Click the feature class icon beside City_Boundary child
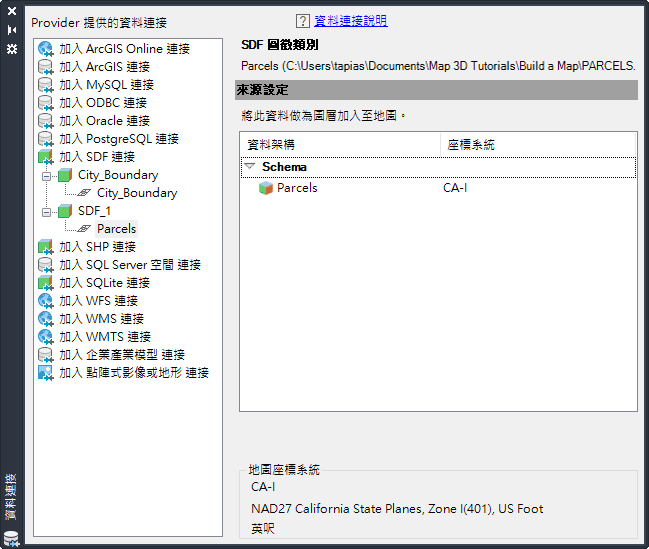 (x=84, y=193)
